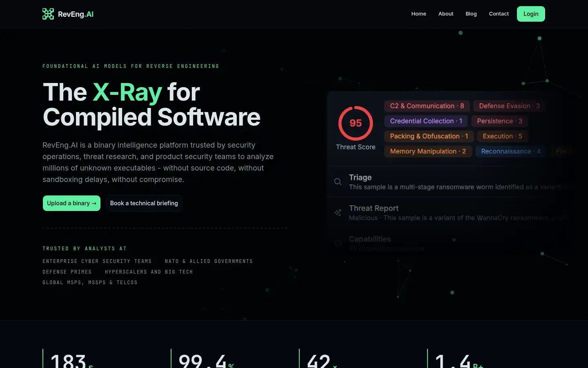This screenshot has width=588, height=368.
Task: Select the Defense Evasion tag
Action: (x=509, y=106)
